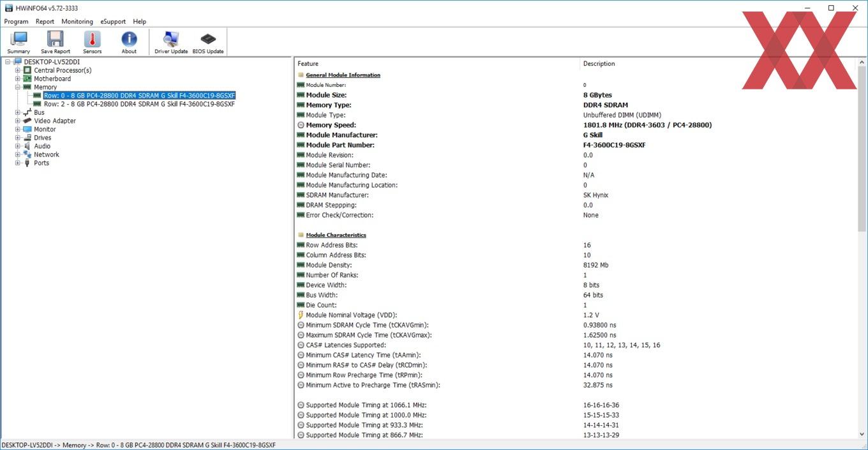The width and height of the screenshot is (868, 450).
Task: Click the clock icon beside Memory Speed
Action: tap(301, 125)
